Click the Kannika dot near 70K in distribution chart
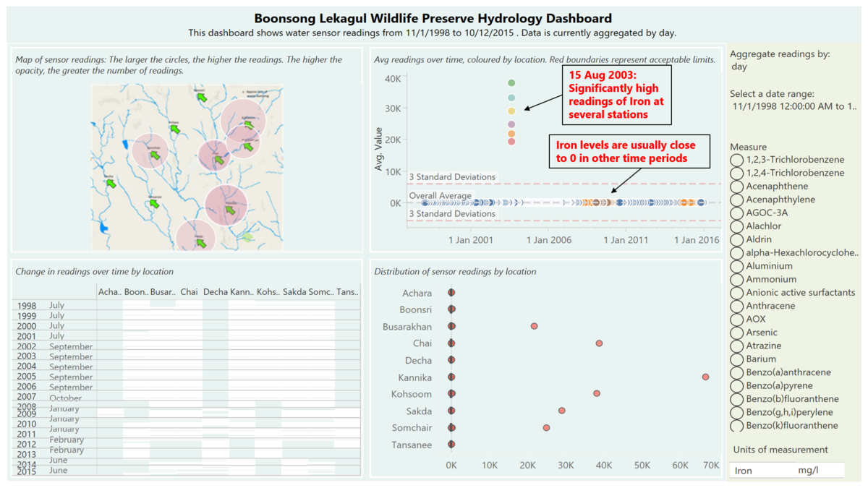868x488 pixels. (705, 377)
